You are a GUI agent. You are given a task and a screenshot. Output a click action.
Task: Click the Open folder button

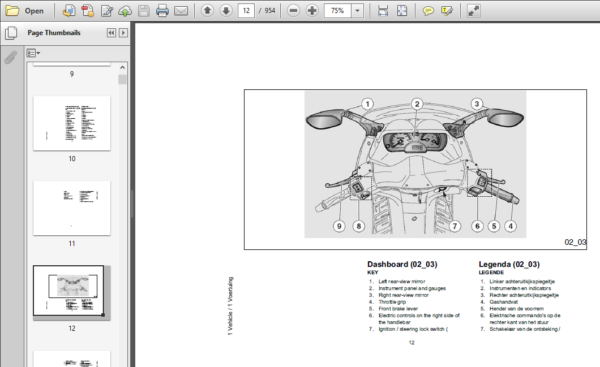(24, 11)
